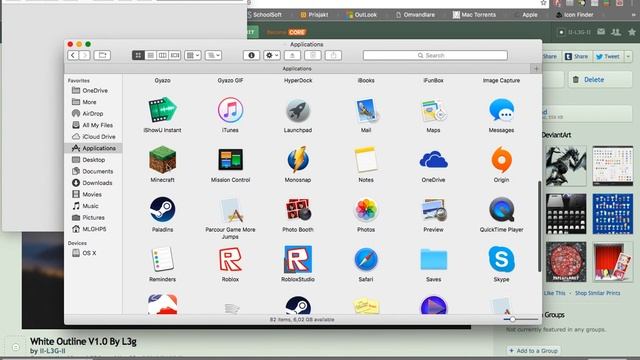The height and width of the screenshot is (360, 640).
Task: Open the Safari compass icon
Action: 366,259
